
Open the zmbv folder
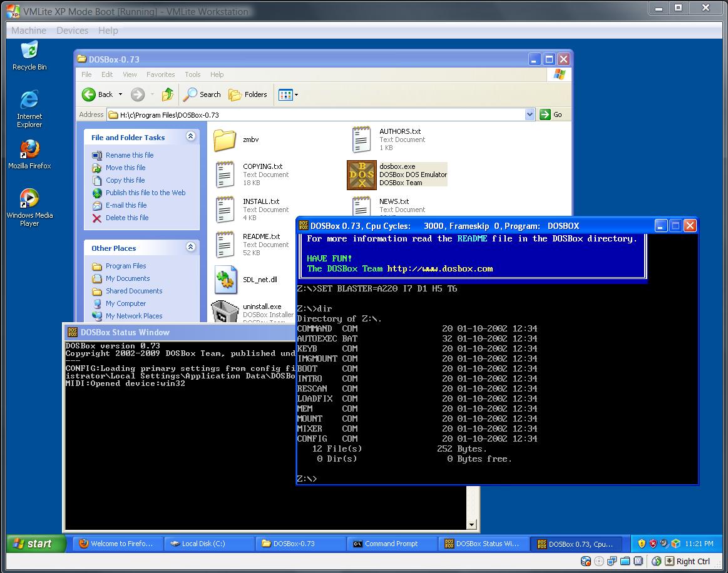coord(225,140)
